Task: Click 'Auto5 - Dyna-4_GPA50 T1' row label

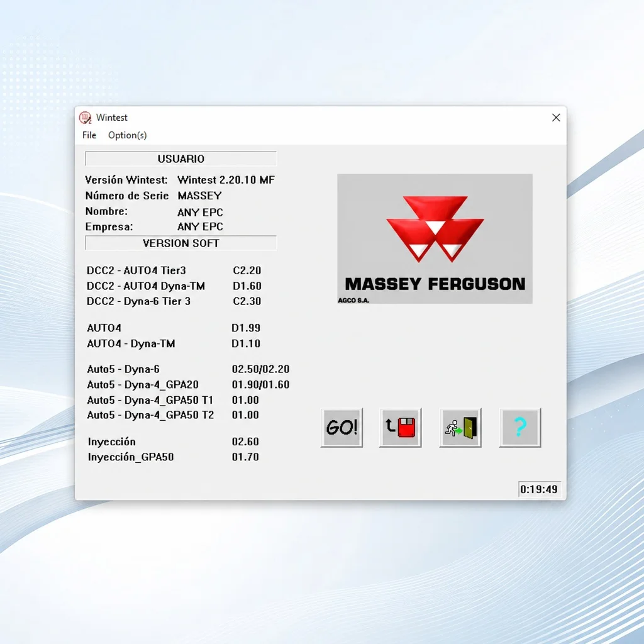Action: pos(150,400)
